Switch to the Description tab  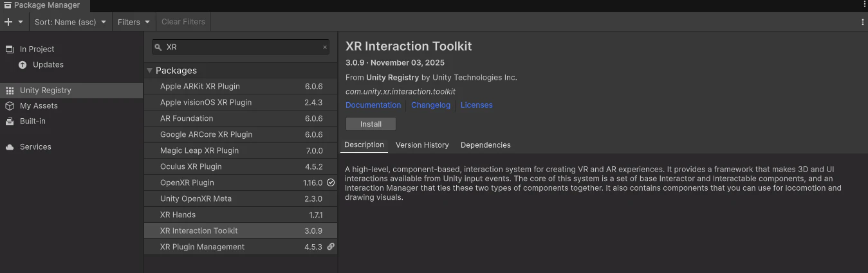pyautogui.click(x=364, y=145)
